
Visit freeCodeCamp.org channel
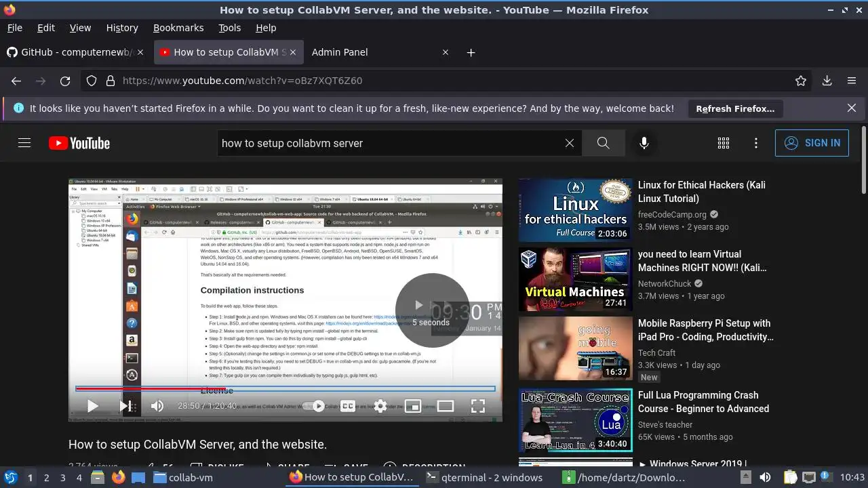(x=672, y=214)
